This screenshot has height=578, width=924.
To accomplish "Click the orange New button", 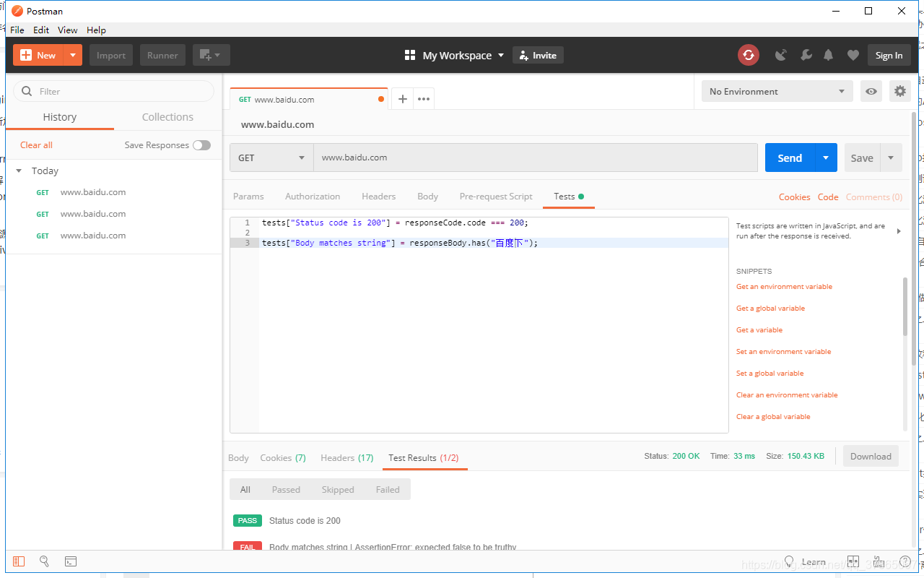I will [x=38, y=55].
